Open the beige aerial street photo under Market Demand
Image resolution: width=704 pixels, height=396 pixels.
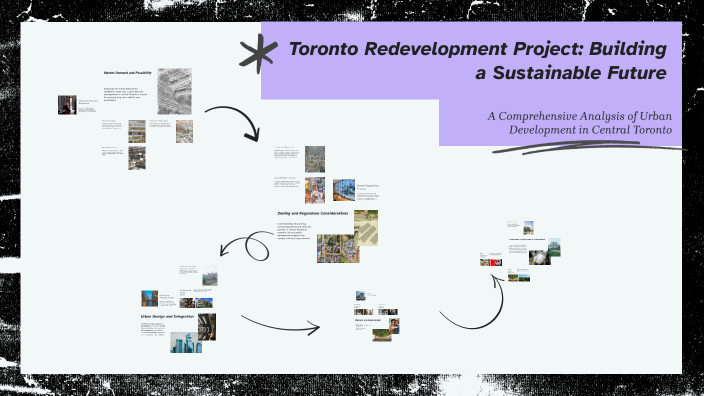[185, 131]
